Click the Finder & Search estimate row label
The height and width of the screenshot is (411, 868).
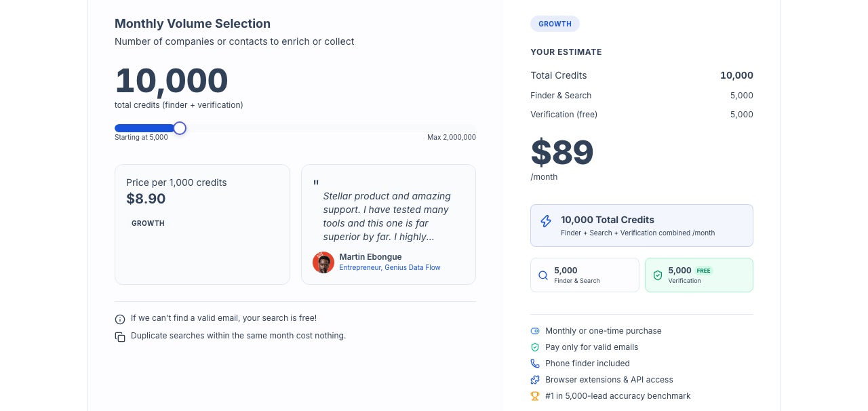pos(561,96)
